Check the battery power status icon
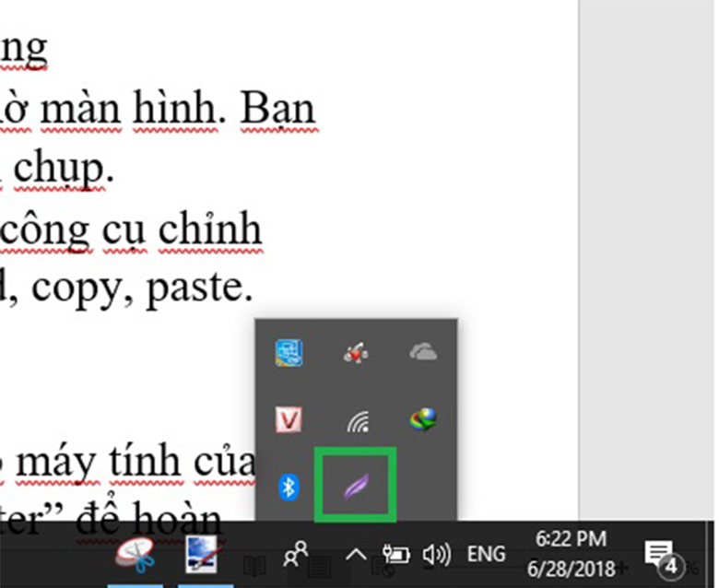This screenshot has height=588, width=719. pyautogui.click(x=395, y=554)
